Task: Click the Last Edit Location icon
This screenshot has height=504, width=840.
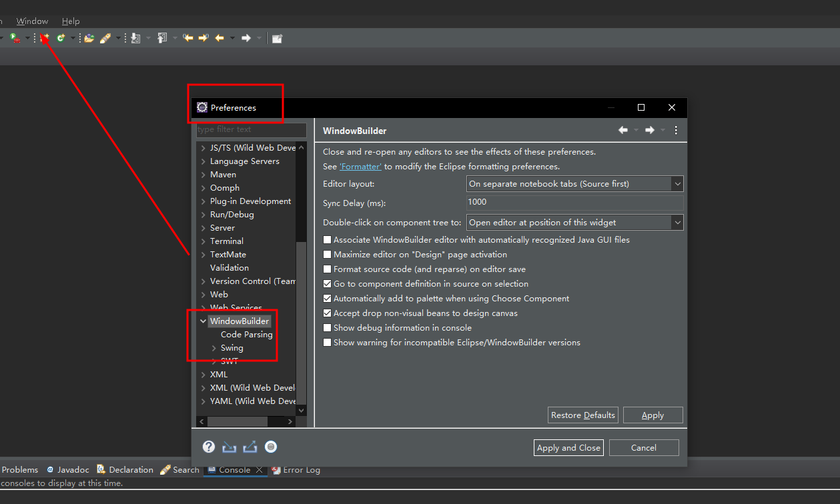Action: [188, 38]
